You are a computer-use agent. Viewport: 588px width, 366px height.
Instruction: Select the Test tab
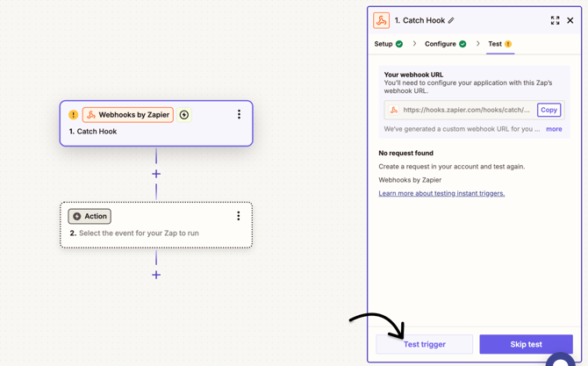(x=495, y=44)
